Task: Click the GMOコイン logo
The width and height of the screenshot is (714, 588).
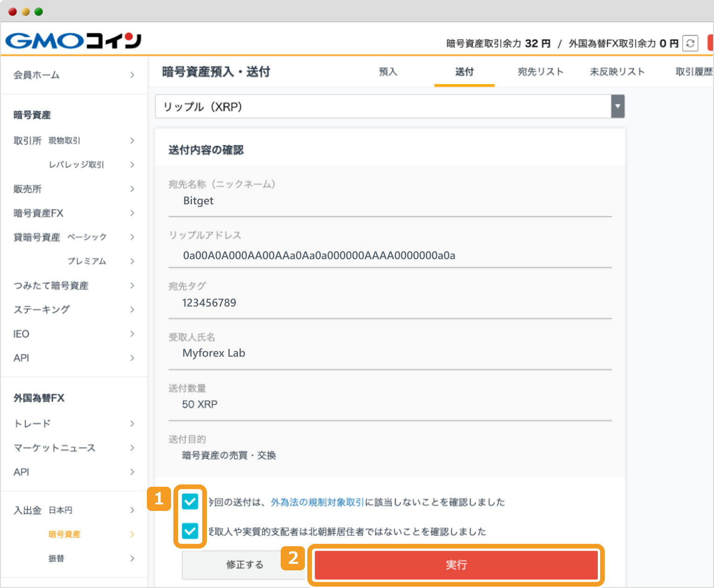Action: click(x=74, y=41)
